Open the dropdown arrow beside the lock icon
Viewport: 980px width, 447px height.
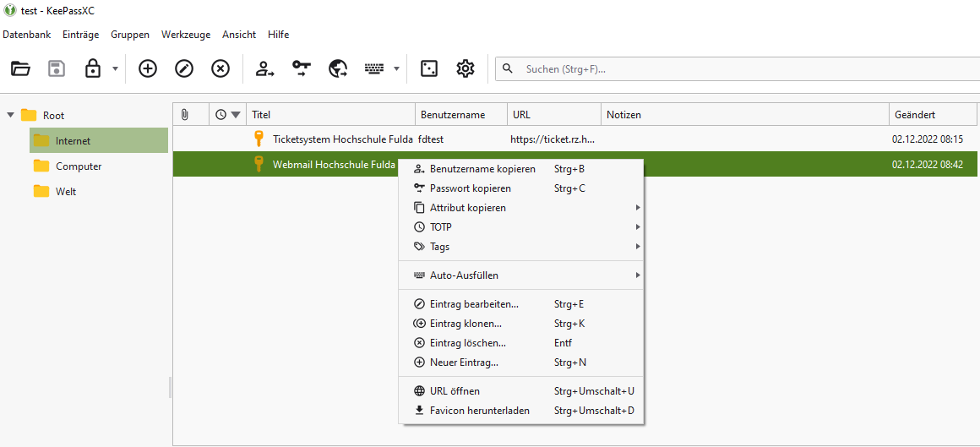(x=115, y=69)
